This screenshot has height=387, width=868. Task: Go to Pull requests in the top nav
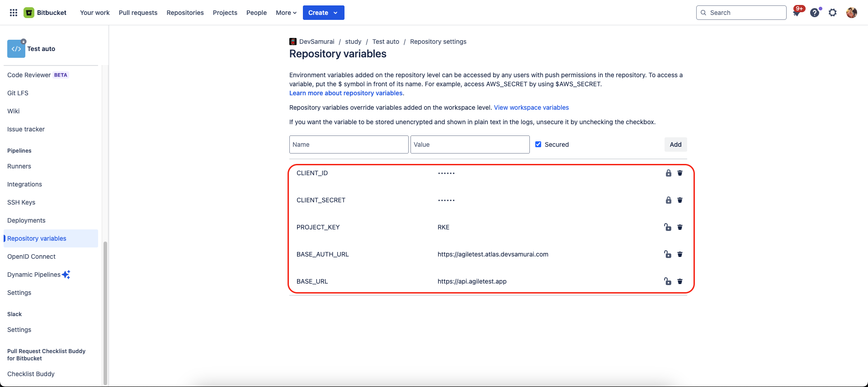pos(138,13)
